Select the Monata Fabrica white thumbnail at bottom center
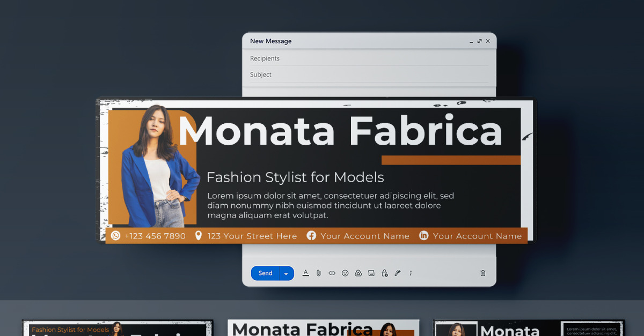This screenshot has height=336, width=644. coord(324,328)
